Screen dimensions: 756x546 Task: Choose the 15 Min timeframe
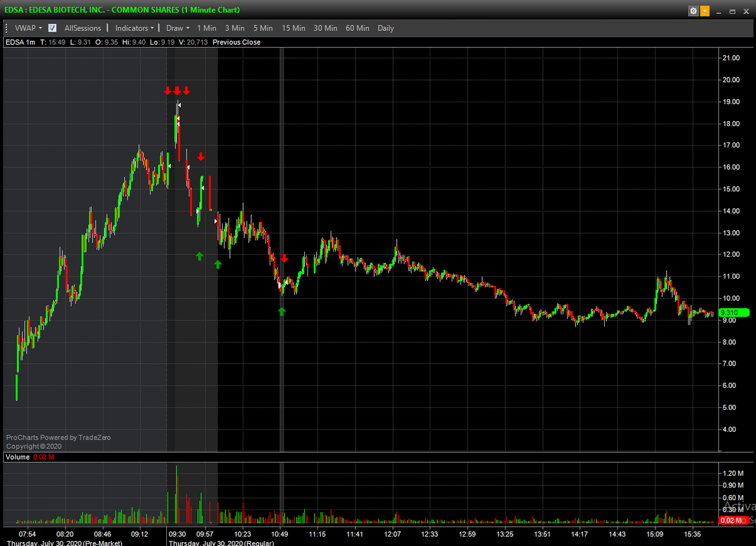[294, 28]
